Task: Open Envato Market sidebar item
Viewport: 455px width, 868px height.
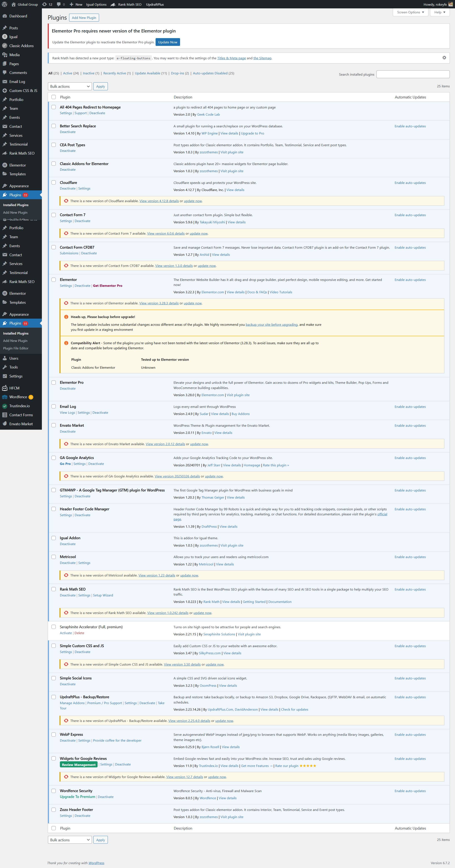Action: pos(21,424)
